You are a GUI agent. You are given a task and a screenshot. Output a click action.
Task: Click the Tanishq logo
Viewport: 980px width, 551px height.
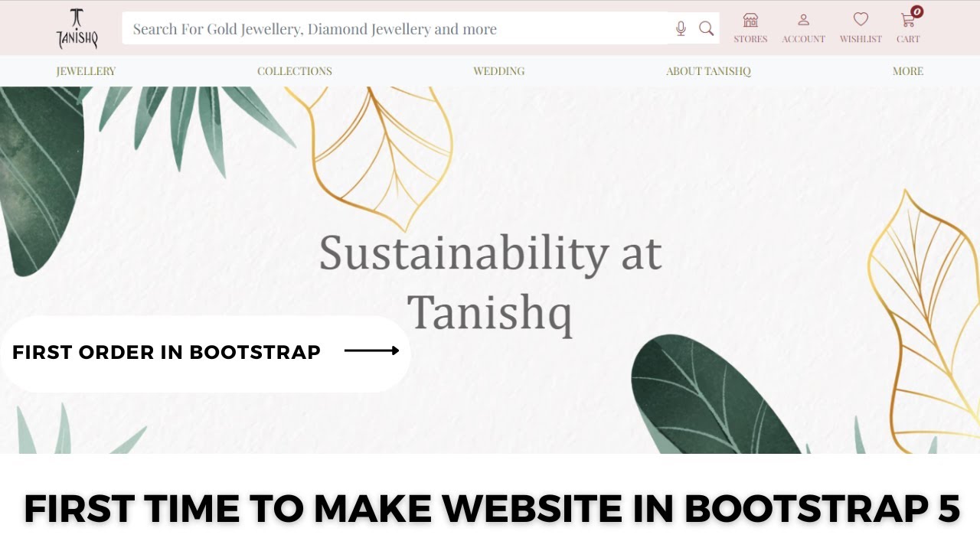point(77,28)
